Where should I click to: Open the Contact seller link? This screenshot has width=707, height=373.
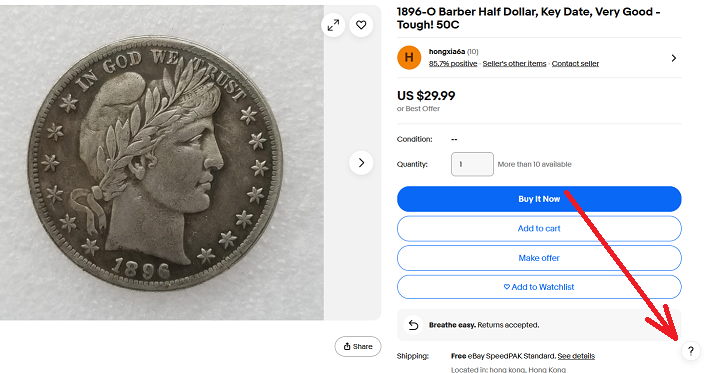pyautogui.click(x=575, y=64)
